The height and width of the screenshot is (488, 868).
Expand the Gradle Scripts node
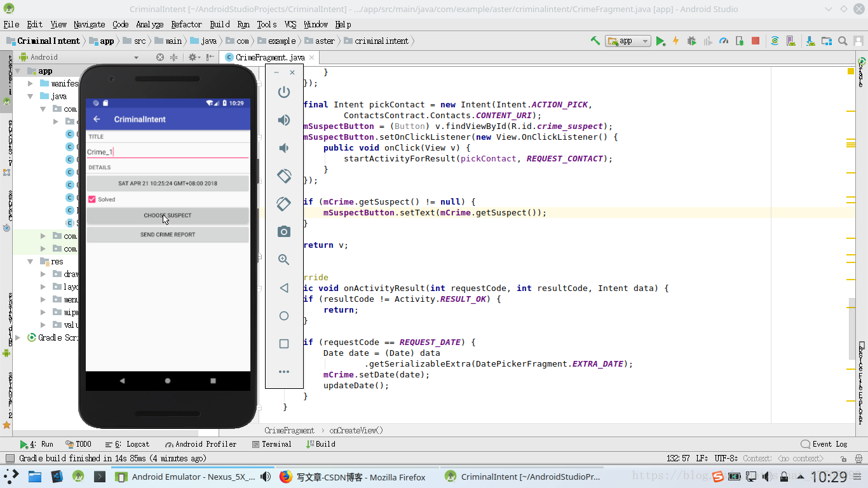(x=18, y=337)
